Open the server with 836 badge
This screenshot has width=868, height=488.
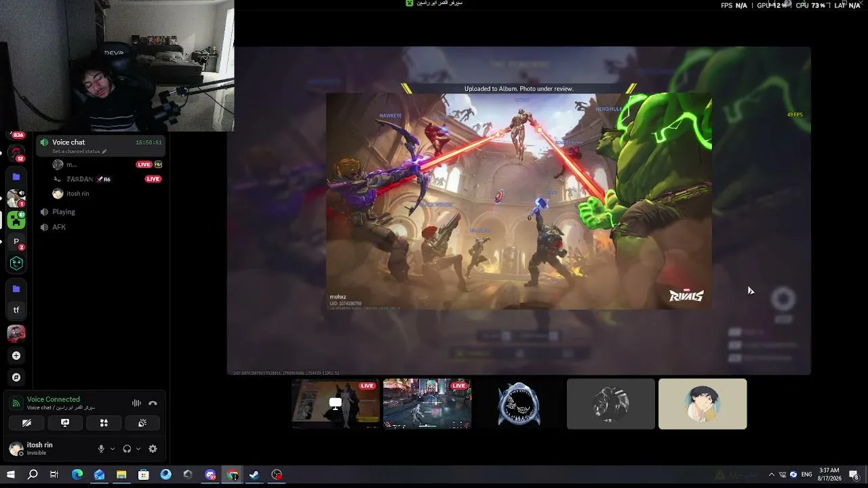[16, 136]
